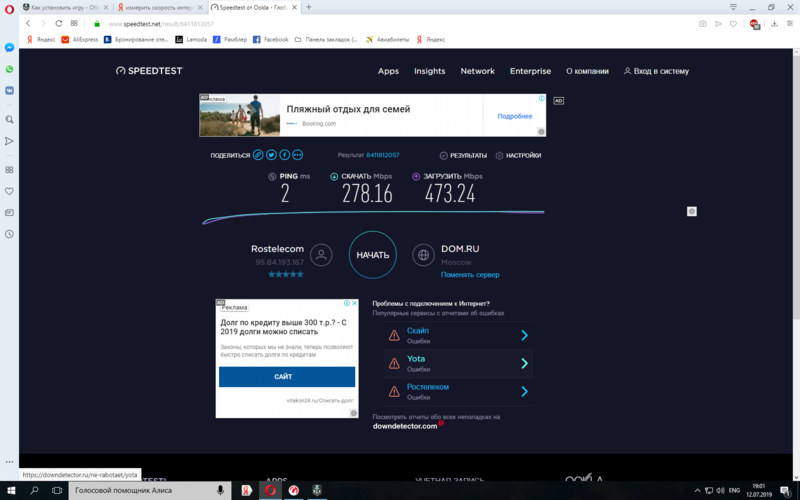
Task: Open the Авиабилеты bookmark
Action: (387, 39)
